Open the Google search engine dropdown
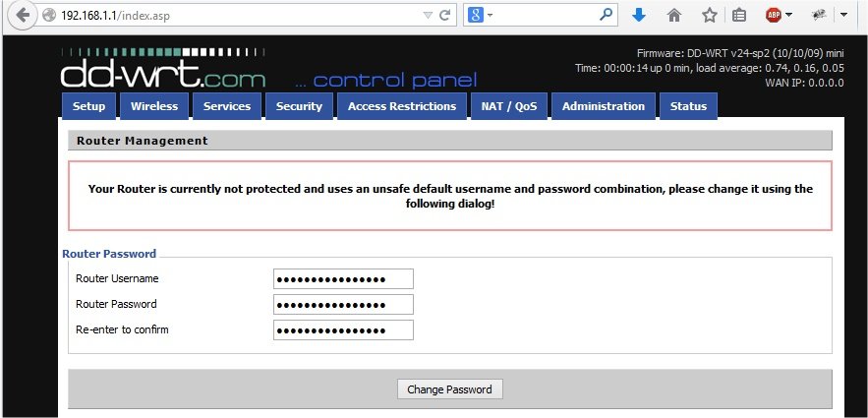 pyautogui.click(x=481, y=16)
